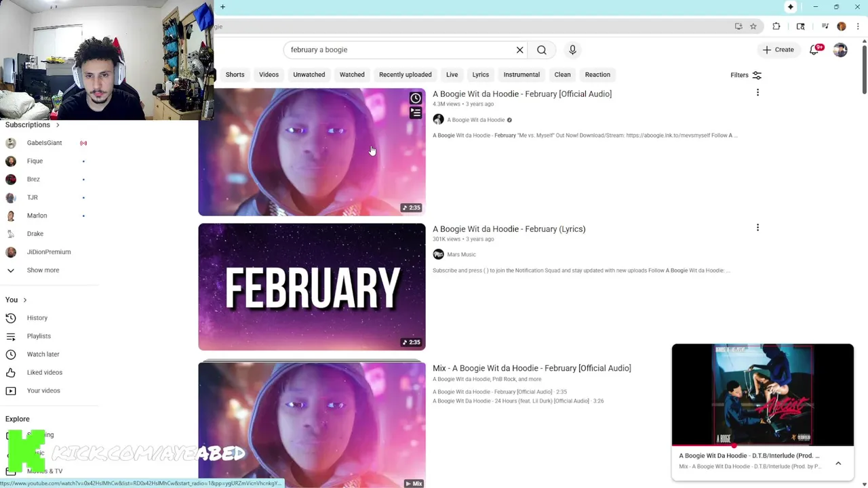Viewport: 868px width, 488px height.
Task: Select the Videos filter chip
Action: (x=269, y=75)
